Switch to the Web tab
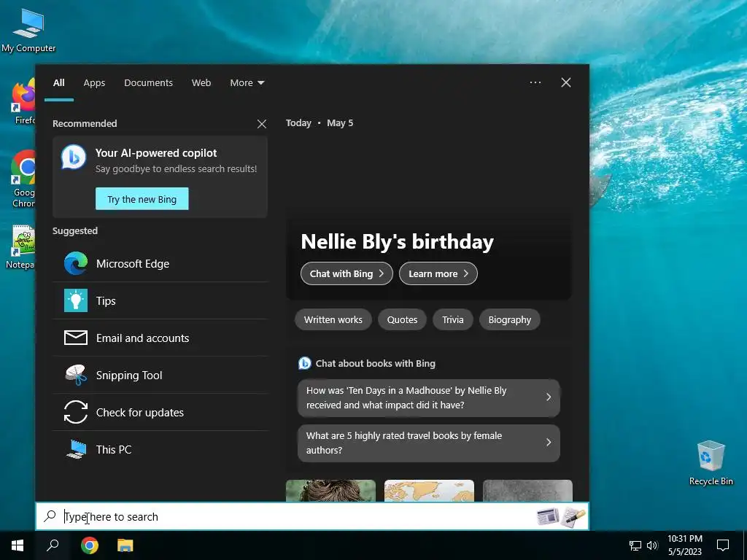This screenshot has height=560, width=747. pos(201,83)
